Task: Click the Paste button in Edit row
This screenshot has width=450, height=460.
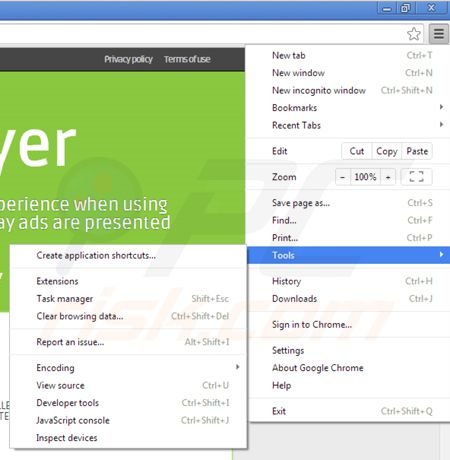Action: pos(417,151)
